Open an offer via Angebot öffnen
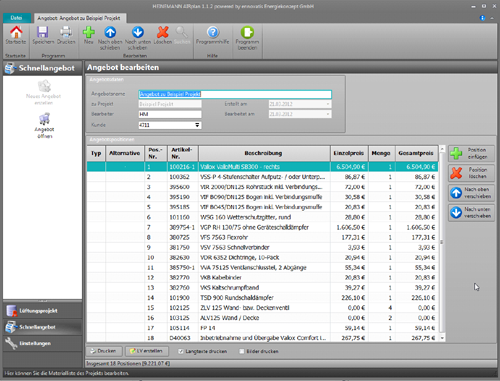This screenshot has height=381, width=500. pyautogui.click(x=44, y=125)
